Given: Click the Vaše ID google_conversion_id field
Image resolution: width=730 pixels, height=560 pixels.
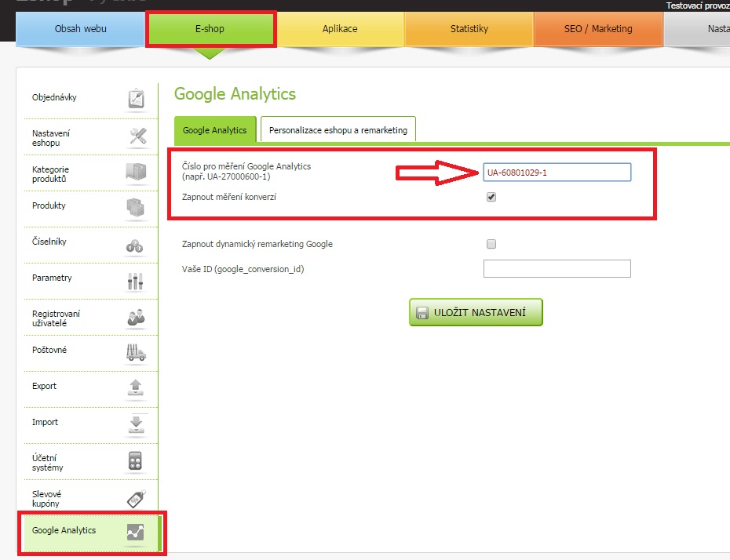Looking at the screenshot, I should coord(557,269).
